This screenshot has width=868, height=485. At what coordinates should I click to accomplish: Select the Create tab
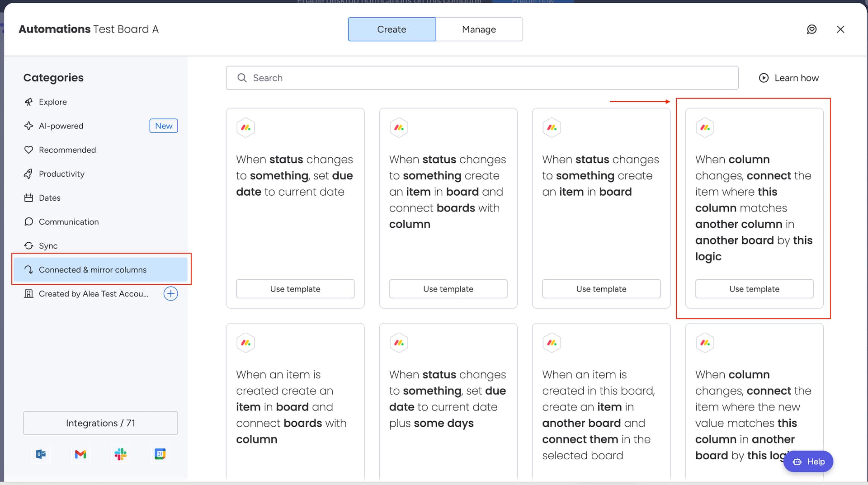392,29
